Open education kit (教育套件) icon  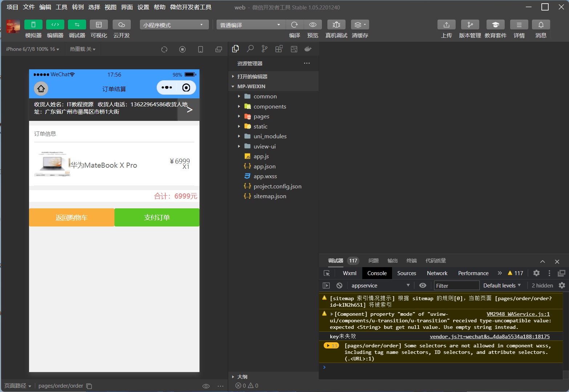pyautogui.click(x=496, y=24)
